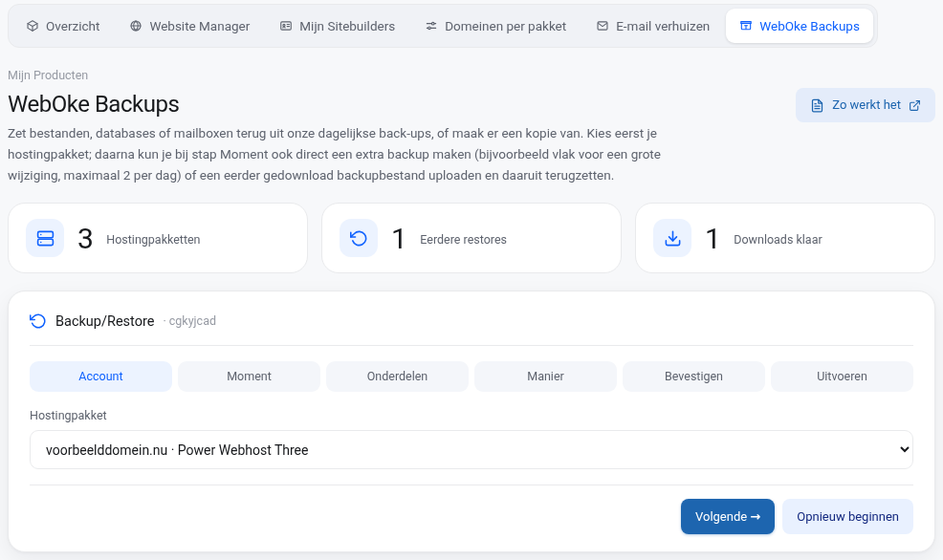The height and width of the screenshot is (560, 943).
Task: Click the cube icon beside Overzicht
Action: pos(33,26)
